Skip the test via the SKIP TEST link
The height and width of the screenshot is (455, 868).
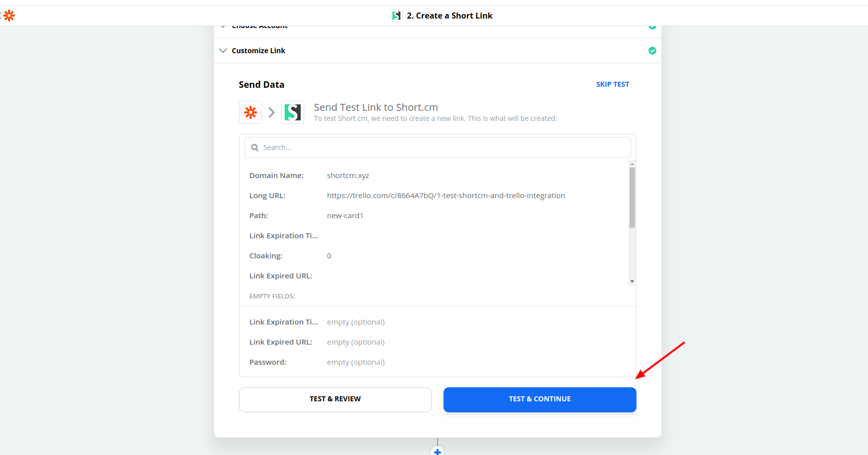click(x=612, y=84)
